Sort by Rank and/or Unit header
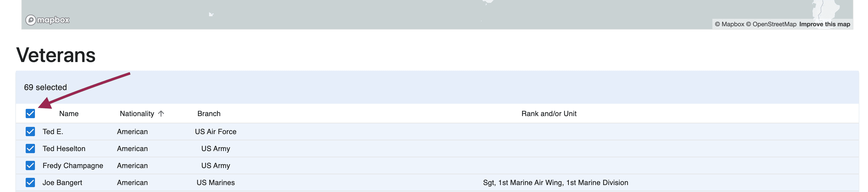 [549, 114]
